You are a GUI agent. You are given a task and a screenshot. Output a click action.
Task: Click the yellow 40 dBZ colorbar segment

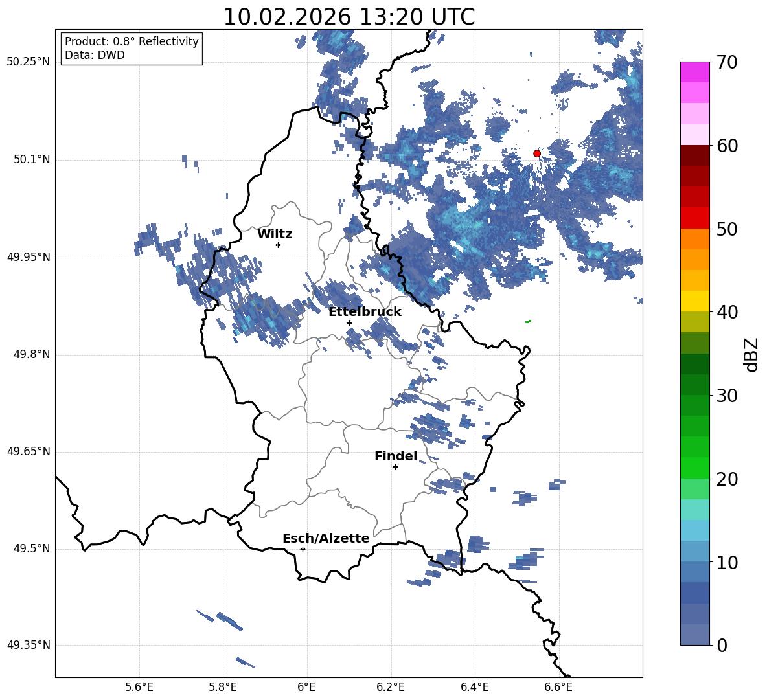(694, 301)
